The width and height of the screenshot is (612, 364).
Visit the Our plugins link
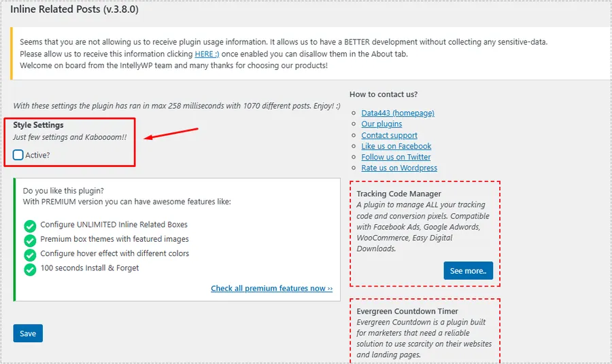point(381,124)
